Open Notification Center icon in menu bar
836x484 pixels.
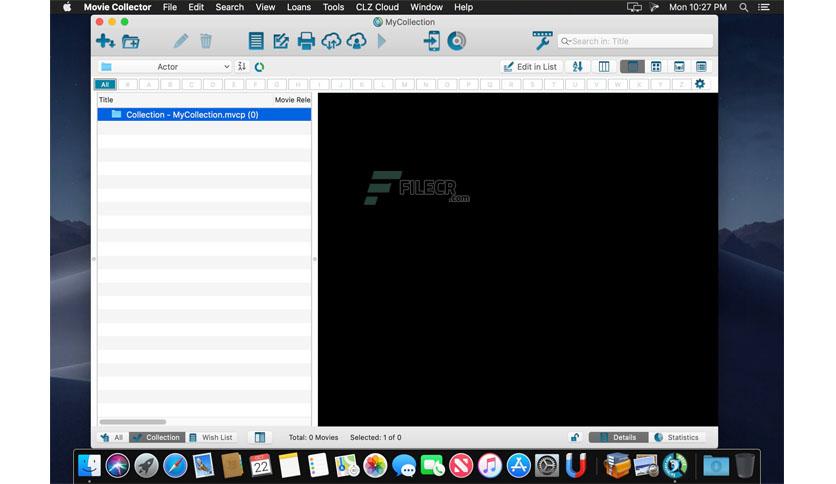tap(764, 7)
